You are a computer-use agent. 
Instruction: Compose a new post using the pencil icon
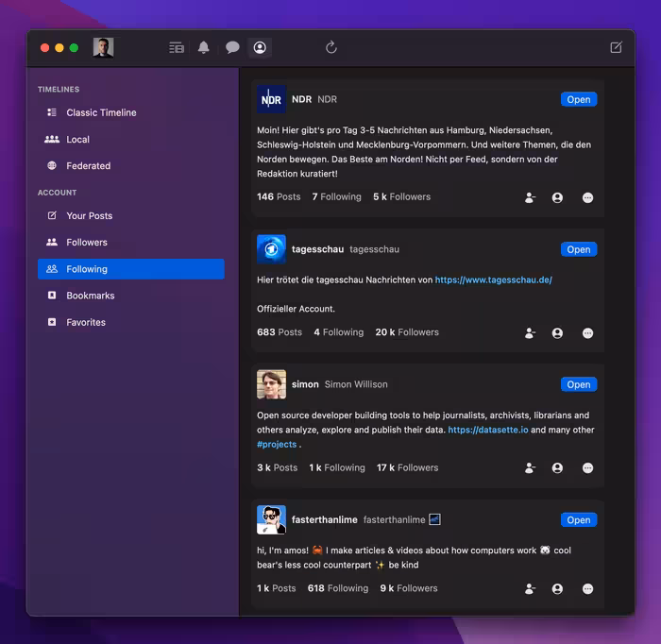click(x=616, y=47)
